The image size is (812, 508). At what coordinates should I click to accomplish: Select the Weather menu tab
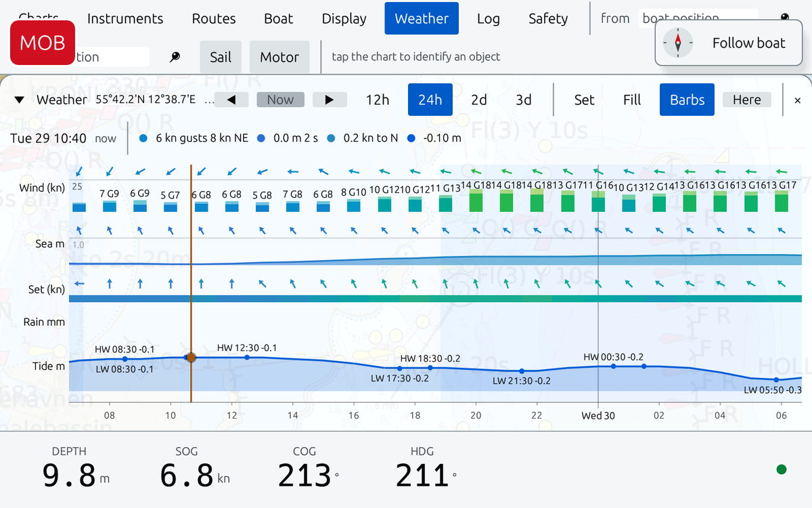click(422, 18)
